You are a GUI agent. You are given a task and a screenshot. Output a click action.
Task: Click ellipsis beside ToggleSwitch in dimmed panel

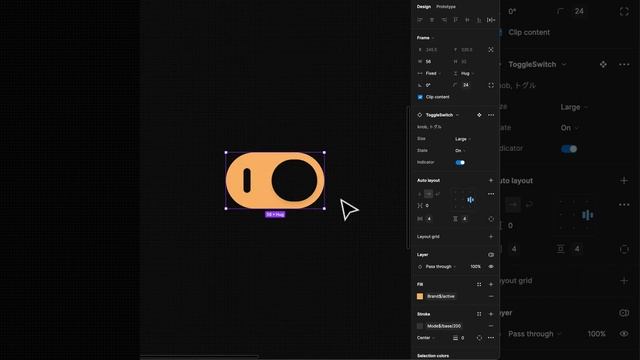click(624, 64)
